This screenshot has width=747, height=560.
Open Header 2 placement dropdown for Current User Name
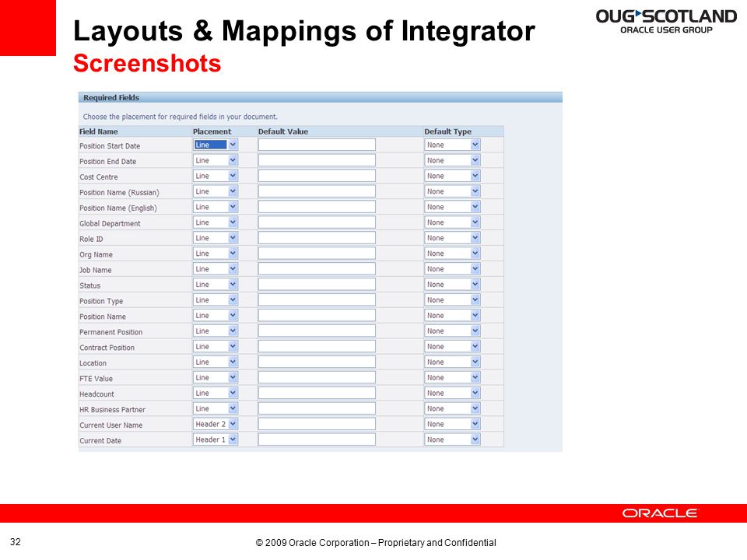[x=216, y=424]
